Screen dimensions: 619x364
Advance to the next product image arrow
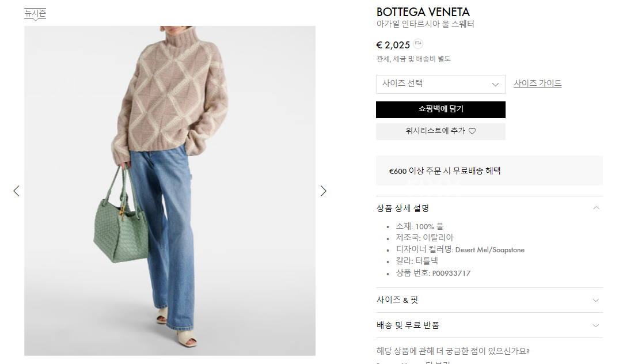[x=323, y=191]
